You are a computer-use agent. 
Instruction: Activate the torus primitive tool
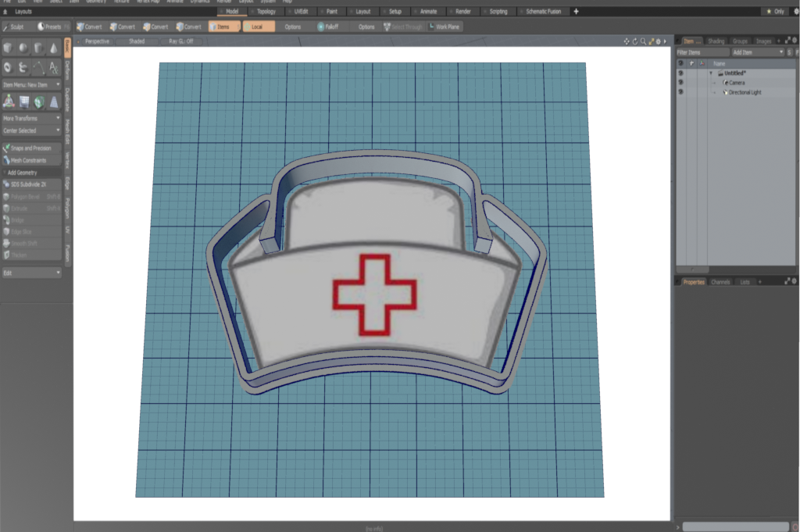click(x=8, y=68)
